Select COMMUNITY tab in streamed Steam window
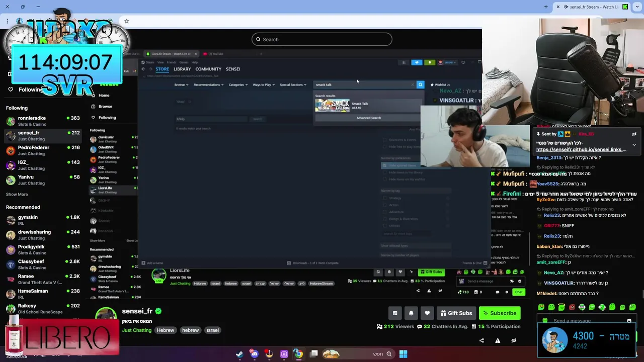 click(x=208, y=69)
